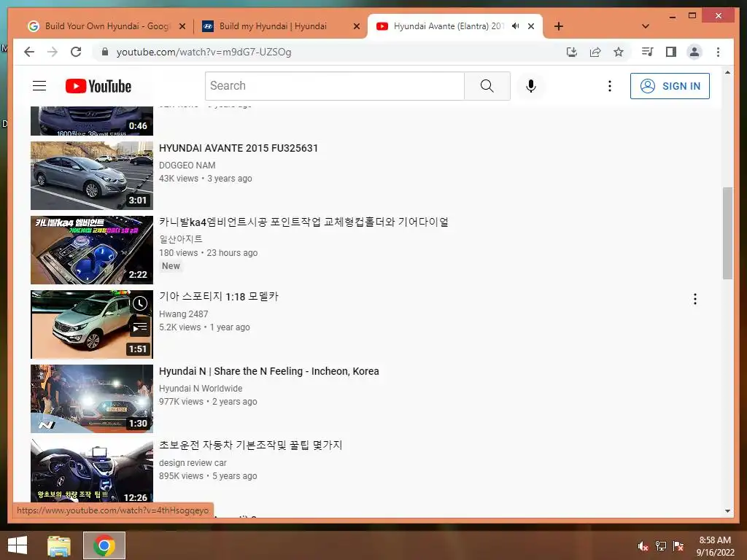
Task: Close the Hyundai Avante YouTube tab
Action: (531, 26)
